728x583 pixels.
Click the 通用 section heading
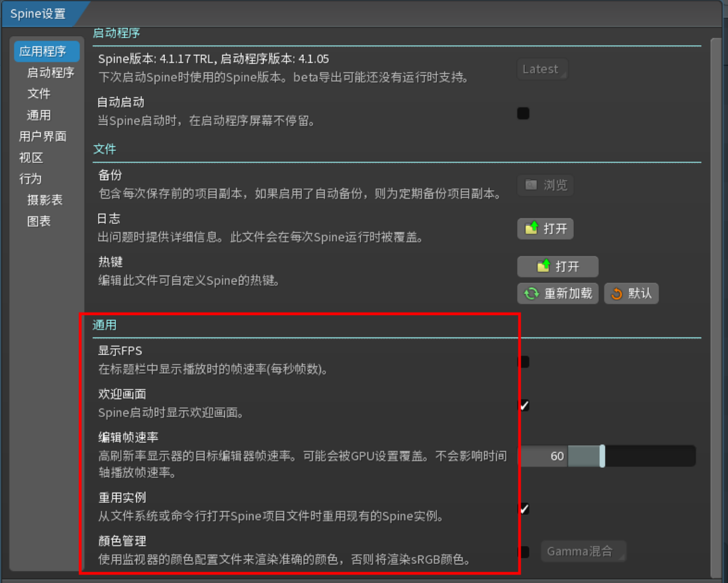pos(104,325)
